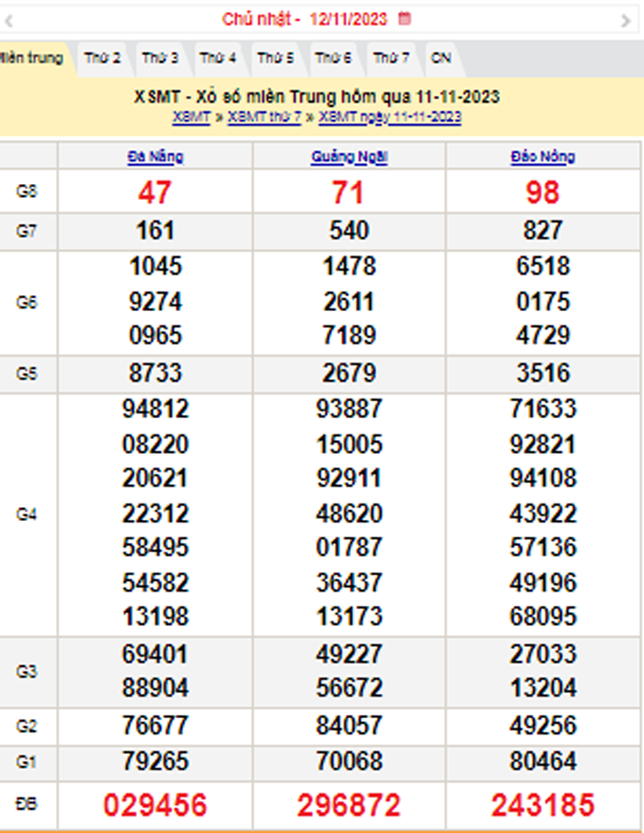The height and width of the screenshot is (833, 644).
Task: Select the Thứ 5 tab
Action: pos(275,58)
